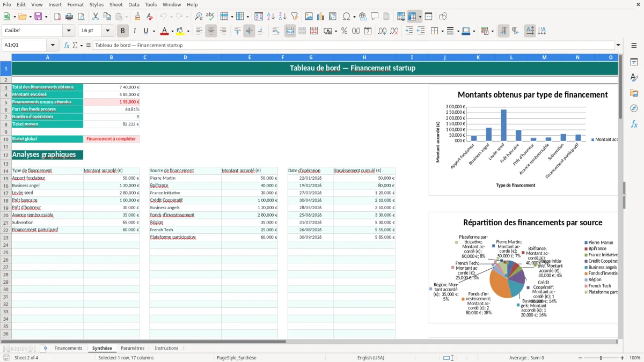Switch to the Paramètres sheet tab
Image resolution: width=644 pixels, height=362 pixels.
coord(133,348)
